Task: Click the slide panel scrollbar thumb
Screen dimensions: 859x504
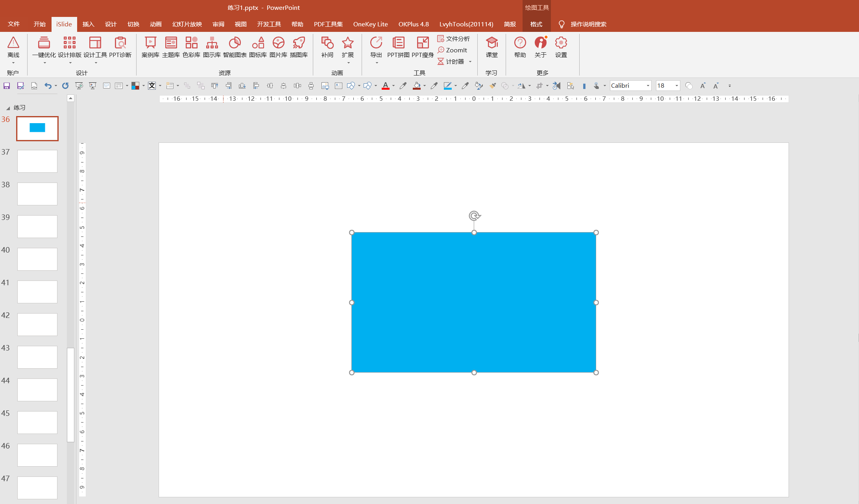Action: point(70,395)
